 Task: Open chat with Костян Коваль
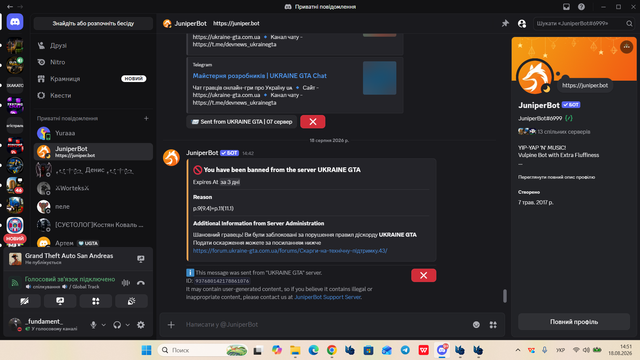pyautogui.click(x=93, y=225)
